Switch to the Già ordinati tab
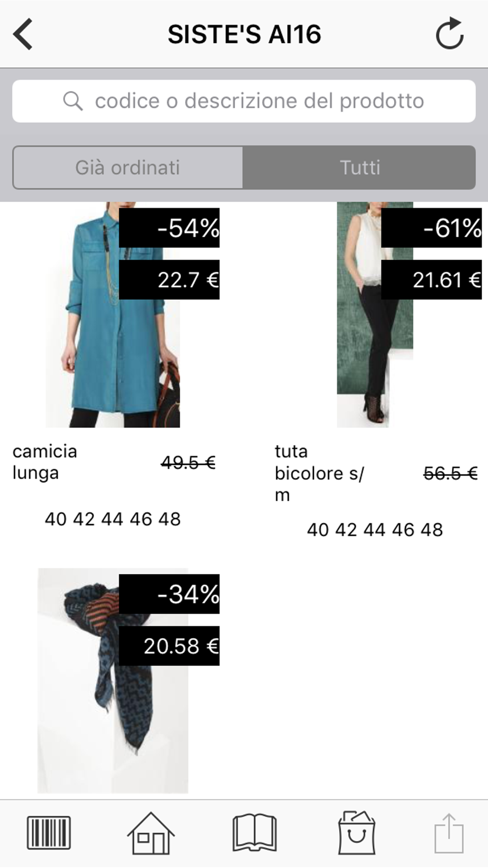The width and height of the screenshot is (488, 868). [128, 167]
